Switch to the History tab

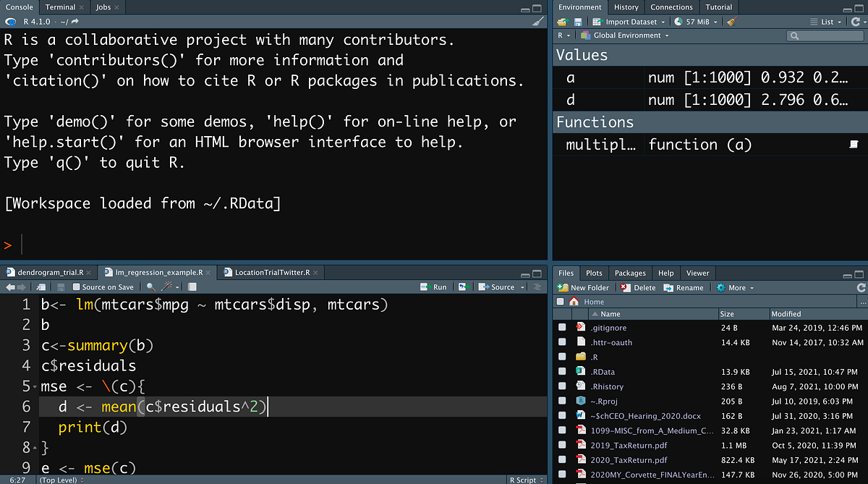626,7
